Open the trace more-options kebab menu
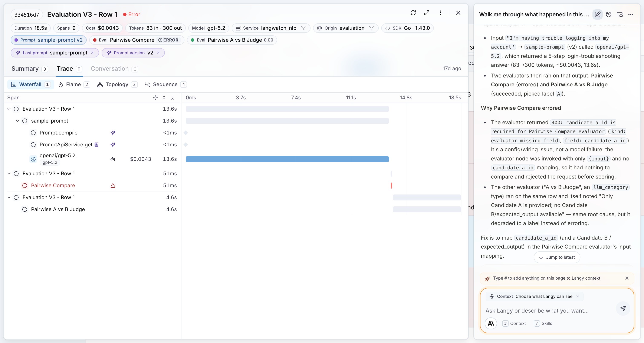This screenshot has width=644, height=343. click(440, 13)
